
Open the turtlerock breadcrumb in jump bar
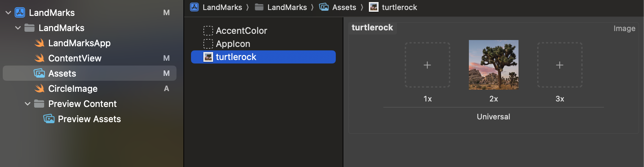coord(393,7)
